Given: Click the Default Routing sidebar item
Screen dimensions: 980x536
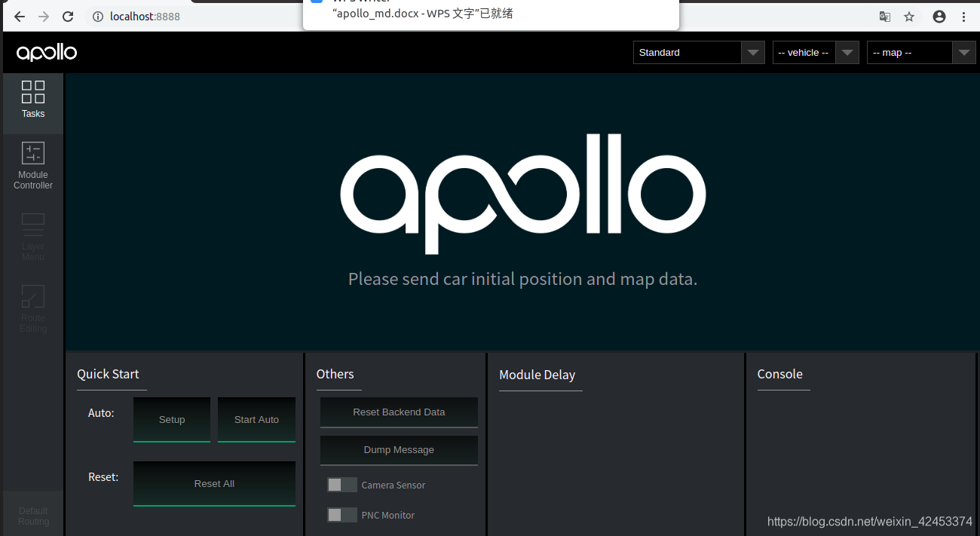Looking at the screenshot, I should (33, 516).
